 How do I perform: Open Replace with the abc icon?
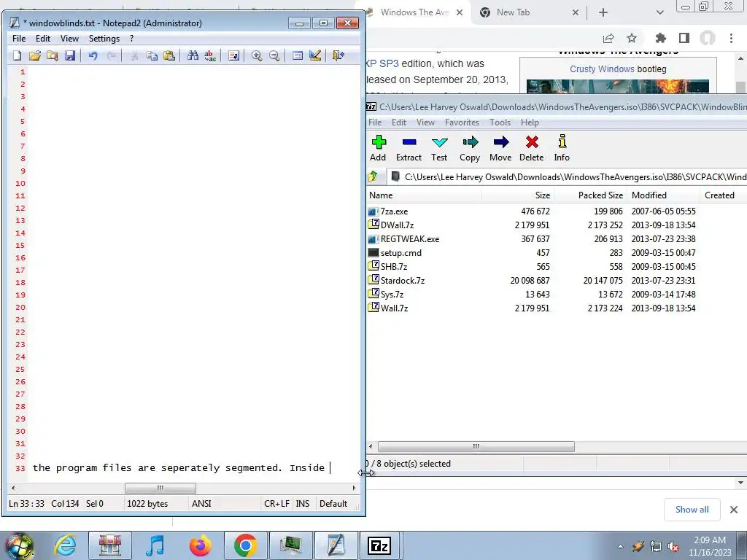[210, 55]
